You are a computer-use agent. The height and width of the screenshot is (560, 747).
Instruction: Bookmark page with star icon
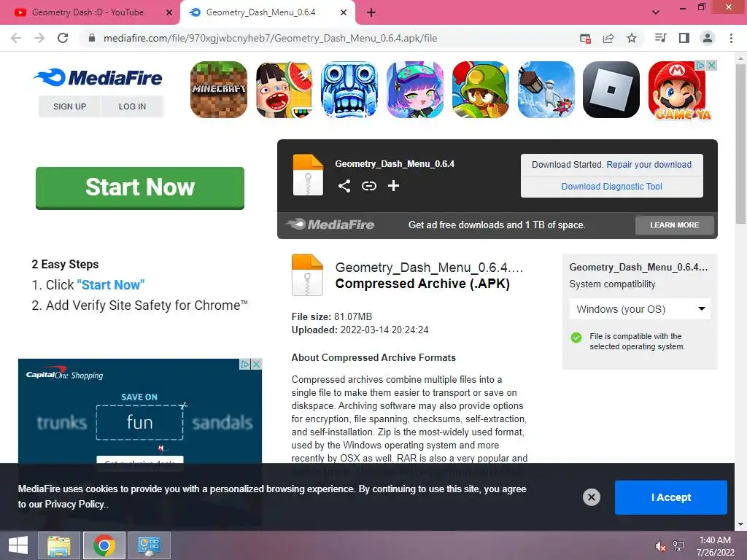[x=632, y=38]
